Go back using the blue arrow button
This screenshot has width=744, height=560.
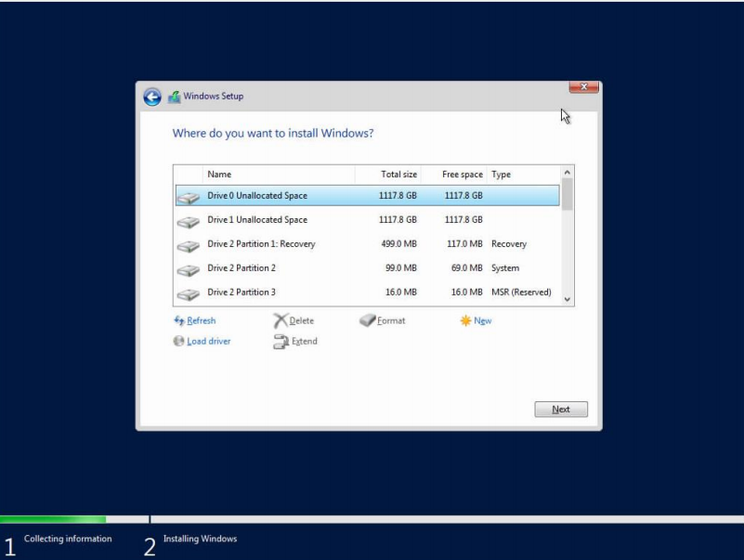click(152, 97)
